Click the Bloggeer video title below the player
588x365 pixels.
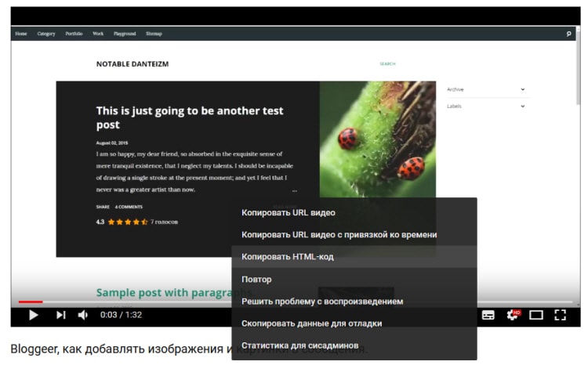(189, 349)
